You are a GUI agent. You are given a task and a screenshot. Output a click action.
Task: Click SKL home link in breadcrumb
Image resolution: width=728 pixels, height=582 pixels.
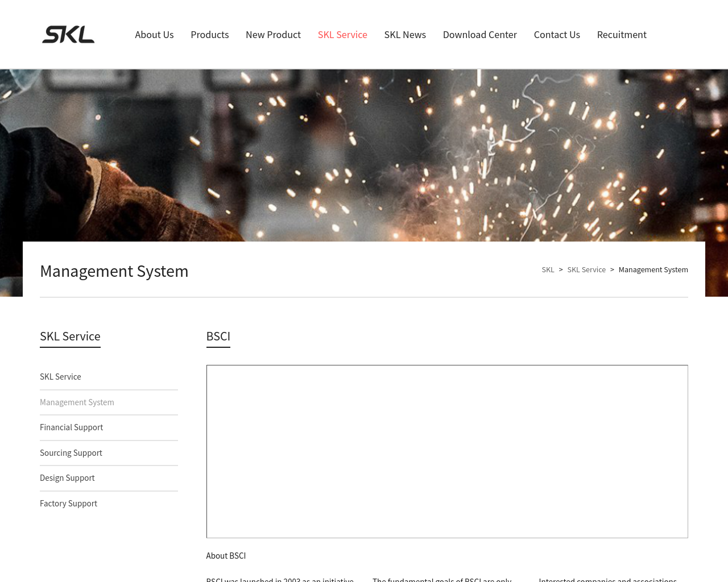tap(548, 269)
